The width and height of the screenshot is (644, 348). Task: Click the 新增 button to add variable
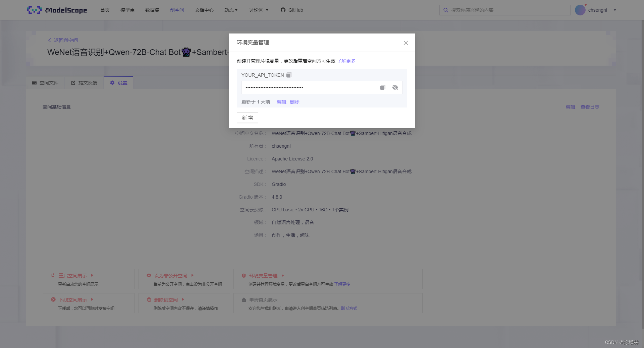click(x=248, y=118)
